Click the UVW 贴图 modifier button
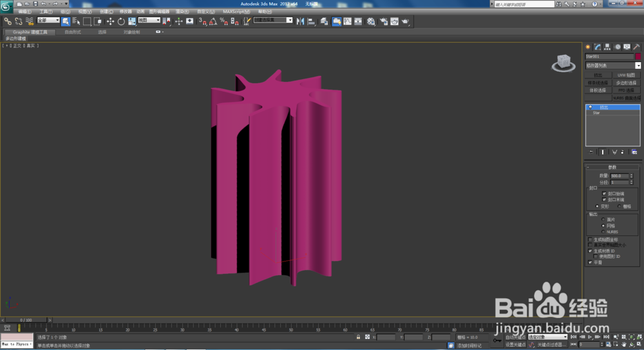Viewport: 644px width, 350px height. tap(626, 75)
